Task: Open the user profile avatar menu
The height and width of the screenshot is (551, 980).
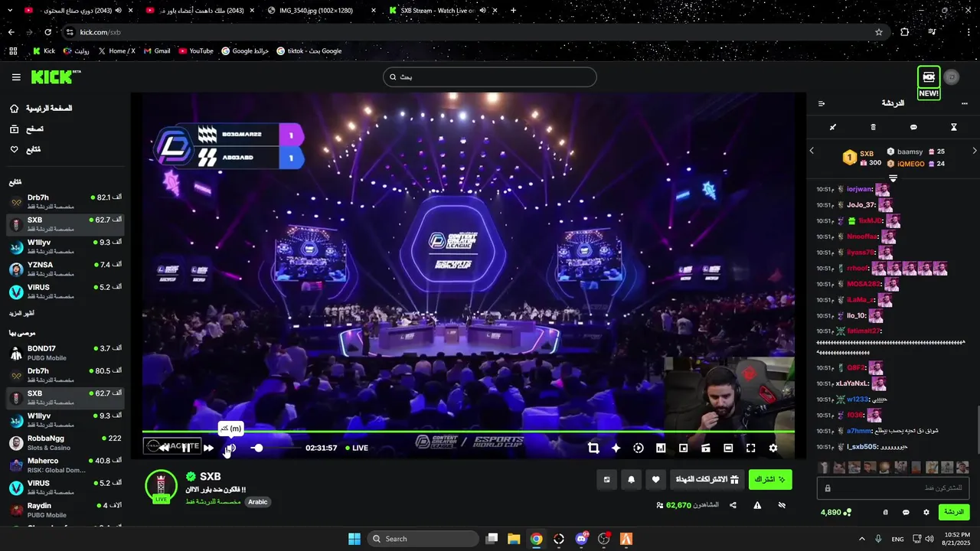Action: click(952, 77)
